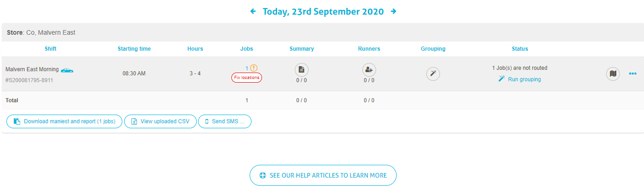Screen dimensions: 644x189
Task: Click the grouping magic wand icon
Action: (433, 74)
